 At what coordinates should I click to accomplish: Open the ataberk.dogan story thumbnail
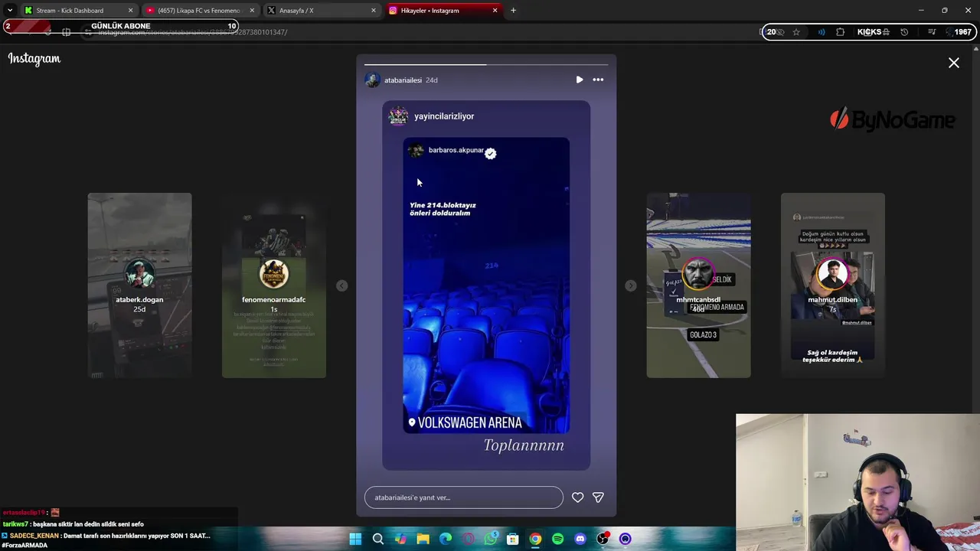pos(139,285)
